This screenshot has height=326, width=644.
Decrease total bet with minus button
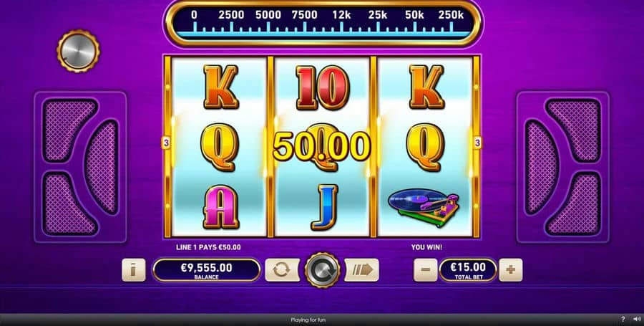tap(425, 270)
